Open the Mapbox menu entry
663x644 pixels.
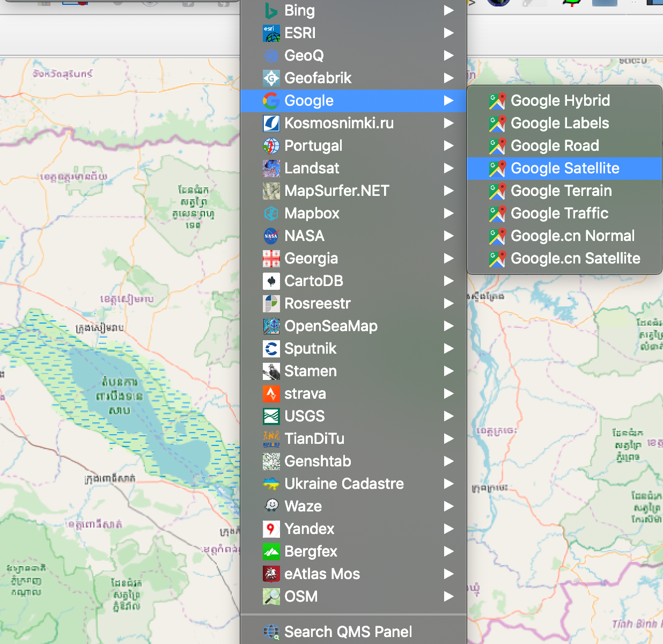point(353,214)
